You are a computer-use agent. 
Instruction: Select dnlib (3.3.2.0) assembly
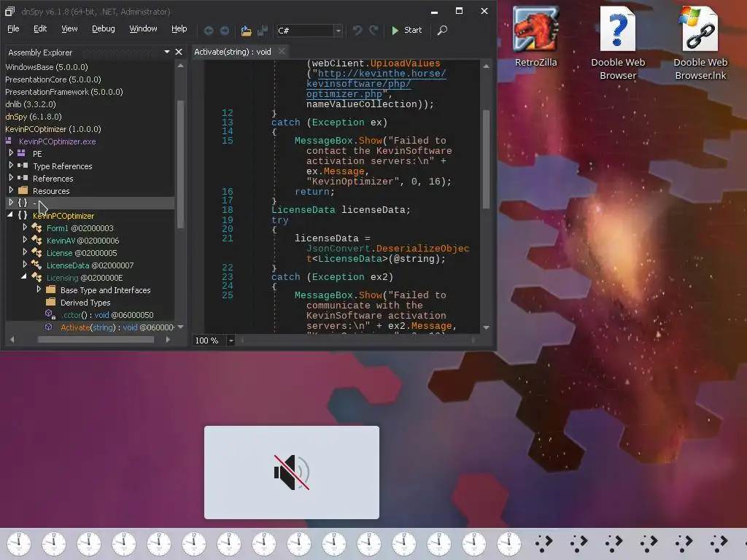[x=31, y=104]
